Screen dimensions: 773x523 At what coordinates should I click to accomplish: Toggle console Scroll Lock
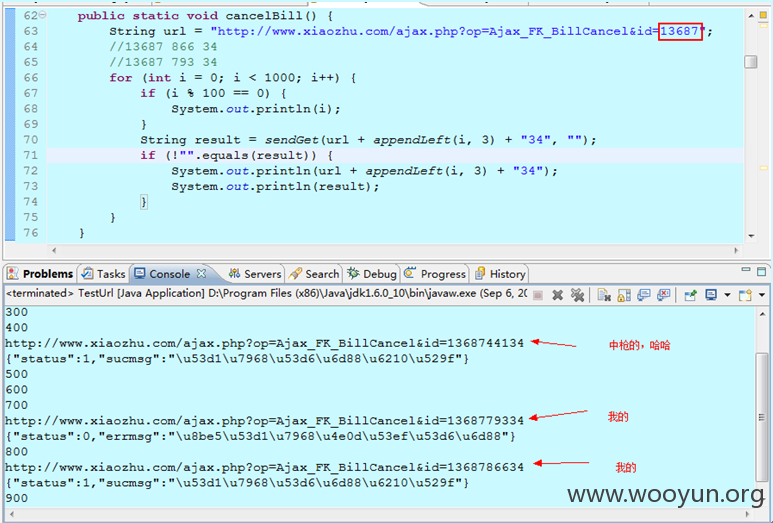(x=624, y=295)
